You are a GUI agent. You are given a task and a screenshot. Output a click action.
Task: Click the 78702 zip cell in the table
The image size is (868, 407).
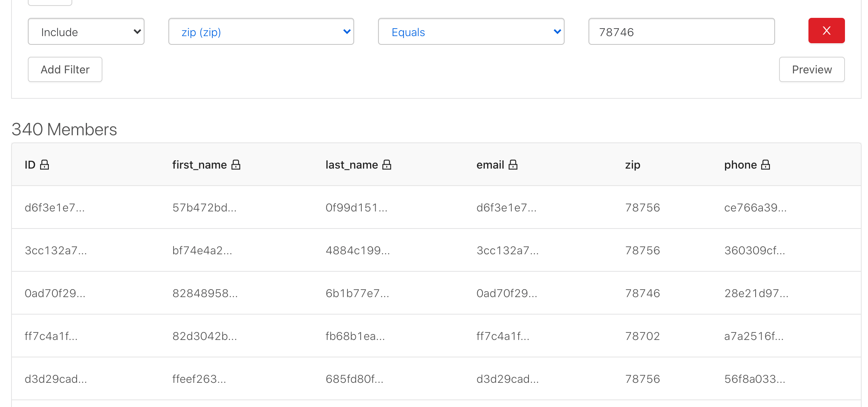[642, 336]
